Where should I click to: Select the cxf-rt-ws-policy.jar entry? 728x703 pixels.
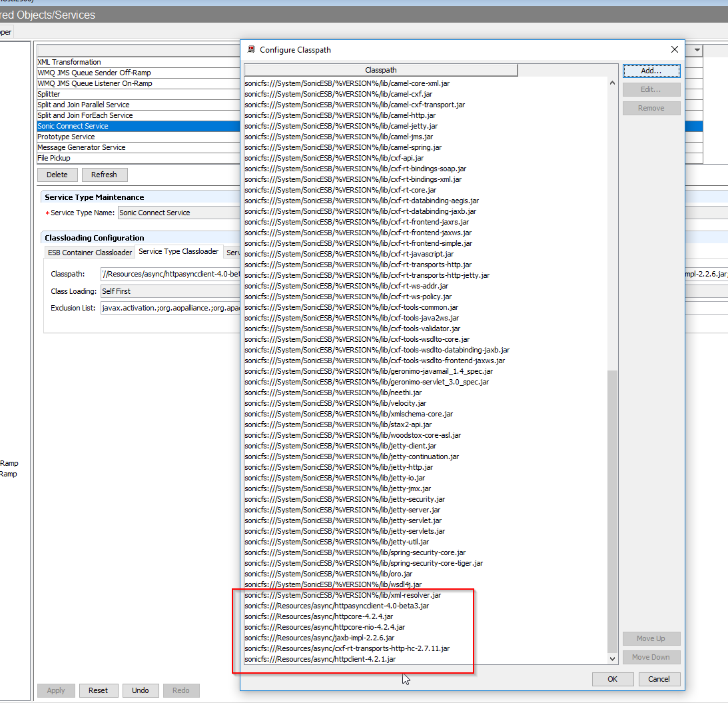pos(348,297)
